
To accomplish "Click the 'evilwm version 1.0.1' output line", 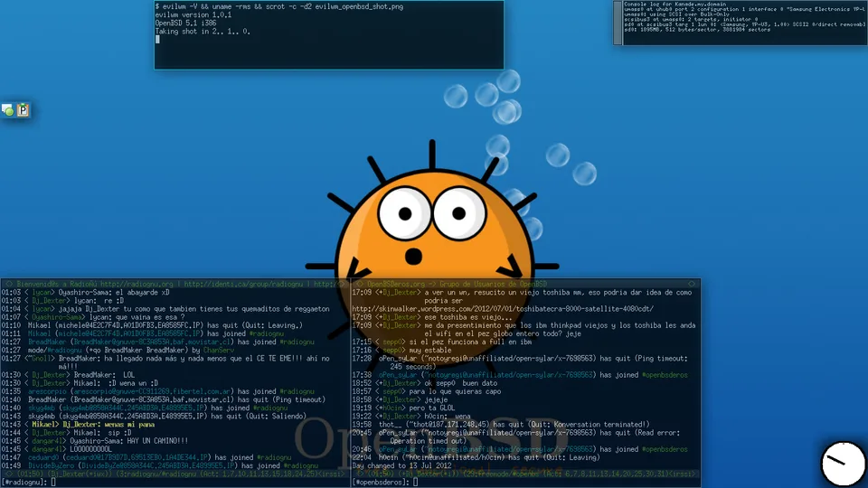I will pyautogui.click(x=193, y=15).
